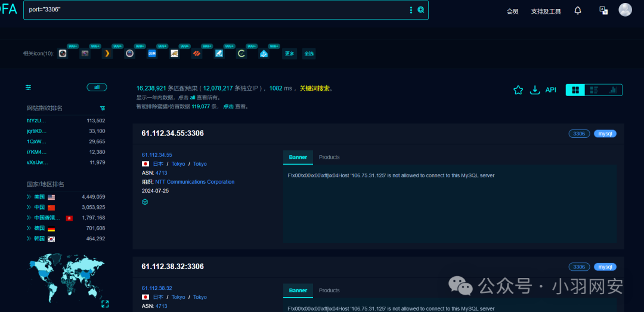Click cube icon under 61.112.34.55 date
This screenshot has width=644, height=312.
point(144,202)
